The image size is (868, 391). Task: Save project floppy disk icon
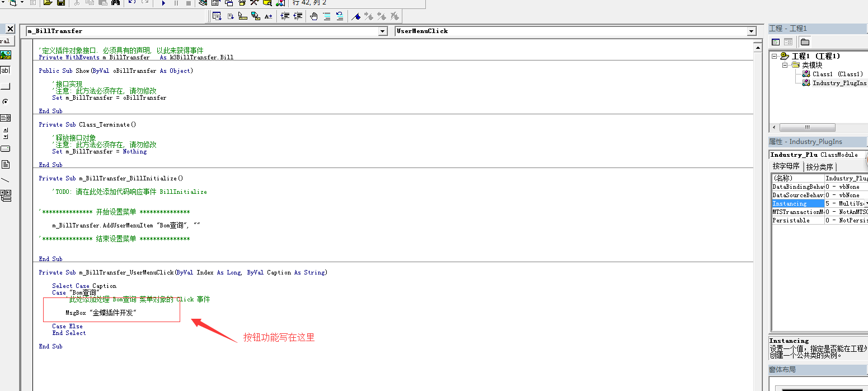(x=60, y=2)
